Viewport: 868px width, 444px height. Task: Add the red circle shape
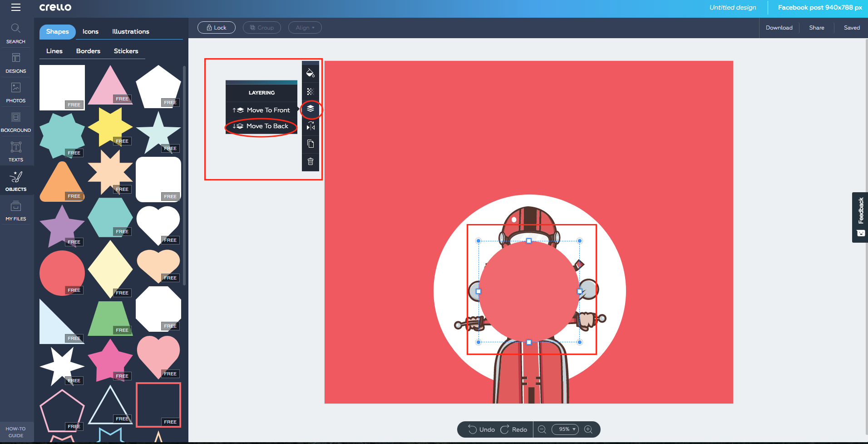(x=62, y=273)
